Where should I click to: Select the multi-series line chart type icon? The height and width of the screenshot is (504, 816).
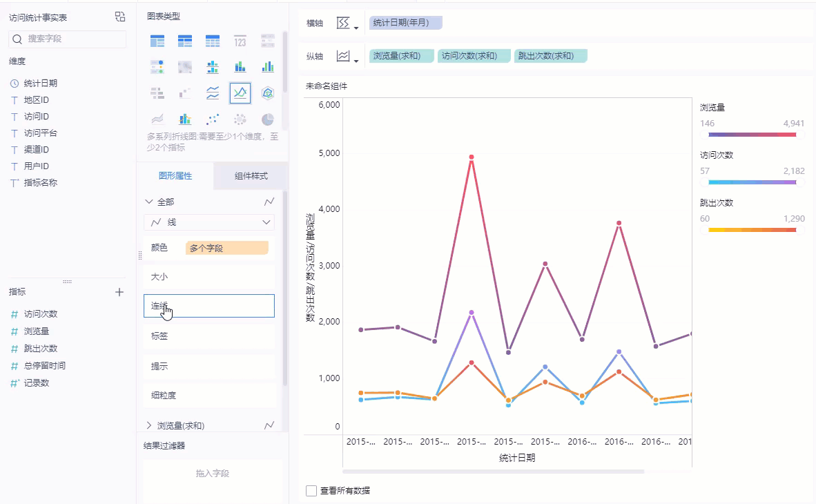pyautogui.click(x=240, y=93)
